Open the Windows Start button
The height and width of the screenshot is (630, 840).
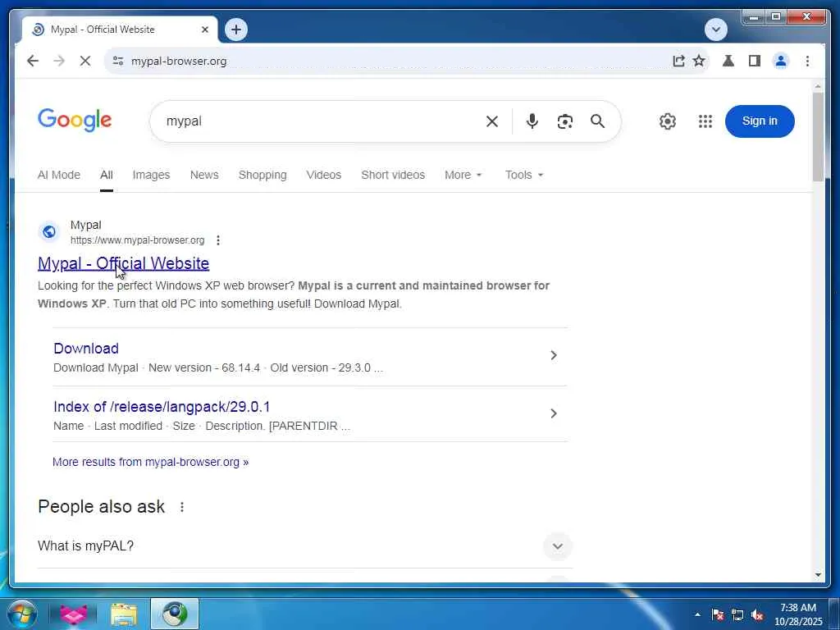[x=22, y=614]
